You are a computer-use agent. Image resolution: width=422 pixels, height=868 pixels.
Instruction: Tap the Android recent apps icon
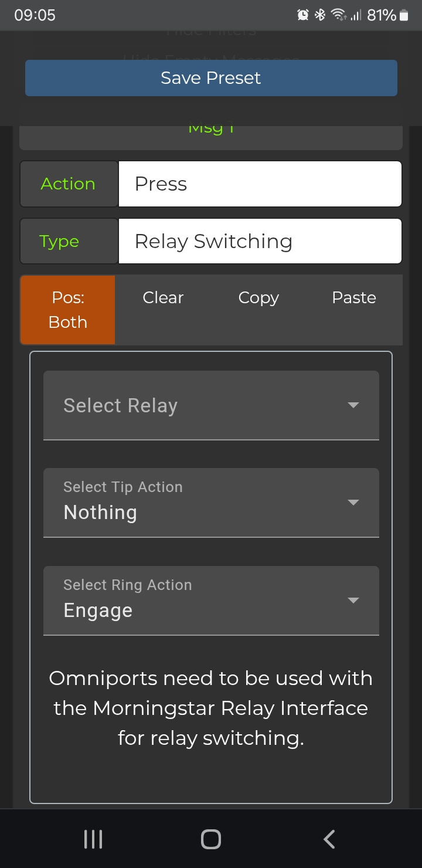tap(93, 839)
